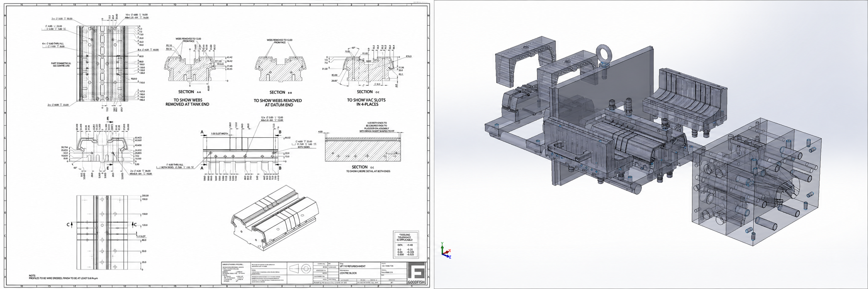The height and width of the screenshot is (289, 868).
Task: Click 'WEBS REMOVED TO 12.00' note above Section B-B
Action: click(279, 41)
